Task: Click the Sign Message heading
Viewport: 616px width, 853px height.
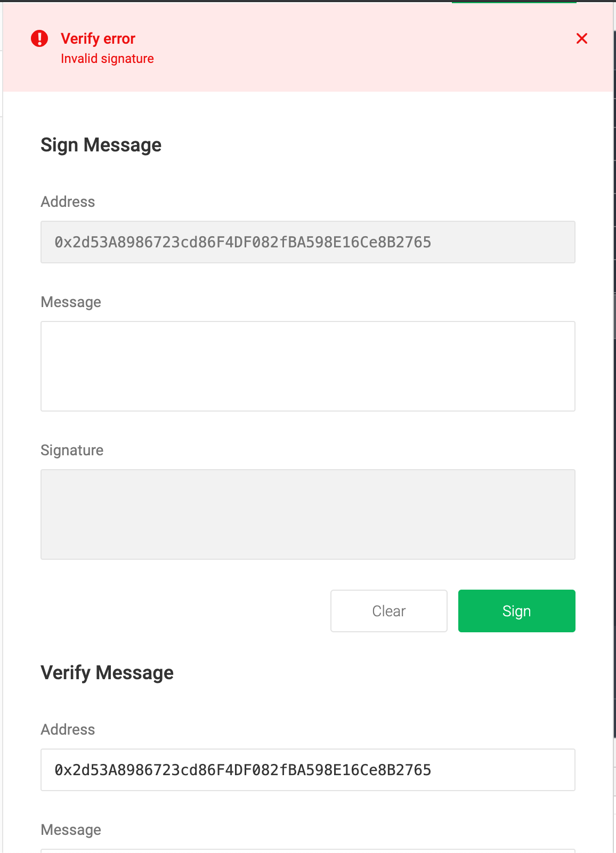Action: [101, 144]
